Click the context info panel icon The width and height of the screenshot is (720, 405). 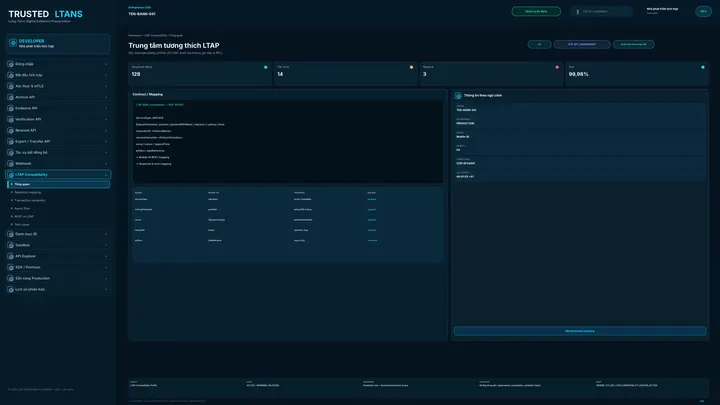458,96
